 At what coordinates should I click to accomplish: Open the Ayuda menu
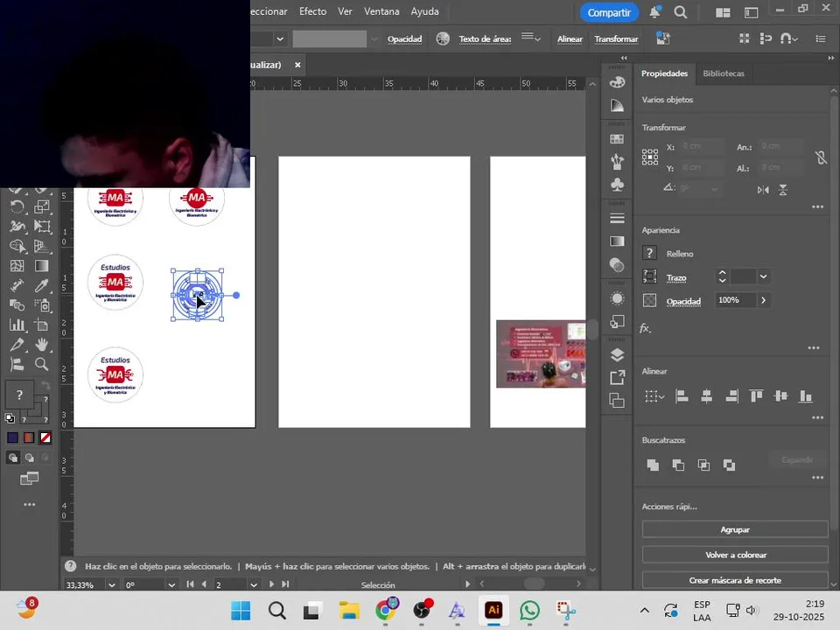pyautogui.click(x=425, y=11)
